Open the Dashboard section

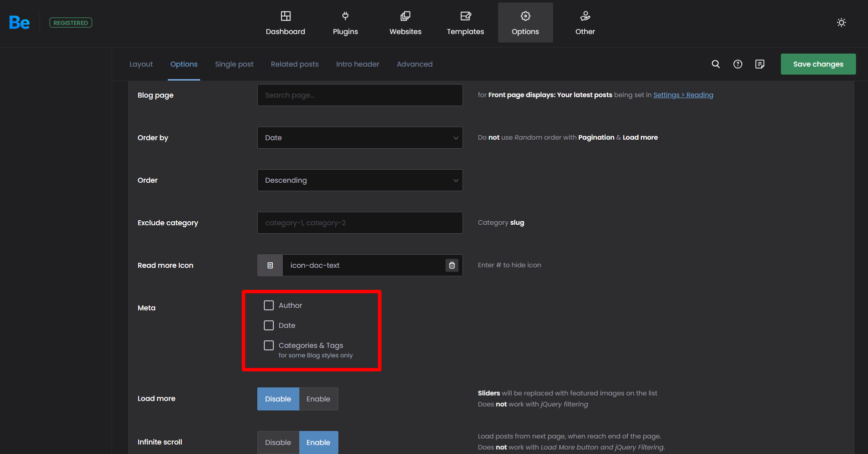(x=285, y=23)
